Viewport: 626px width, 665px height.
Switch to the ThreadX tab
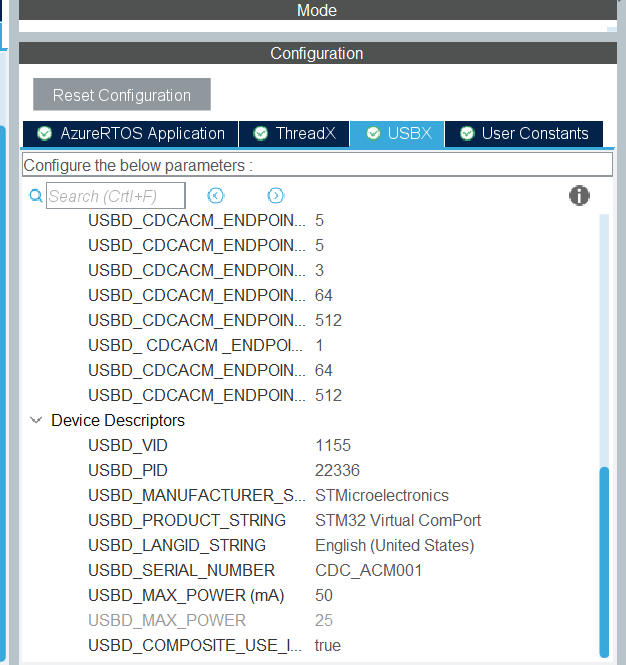tap(294, 134)
